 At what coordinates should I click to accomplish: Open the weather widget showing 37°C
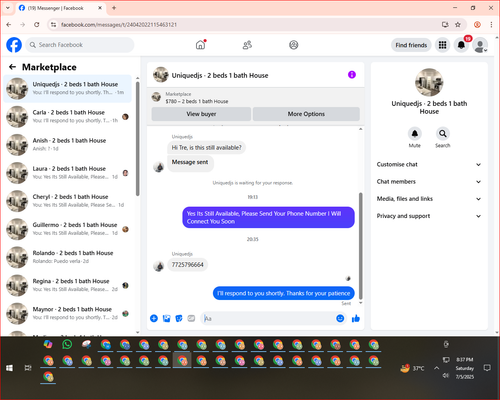coord(412,368)
